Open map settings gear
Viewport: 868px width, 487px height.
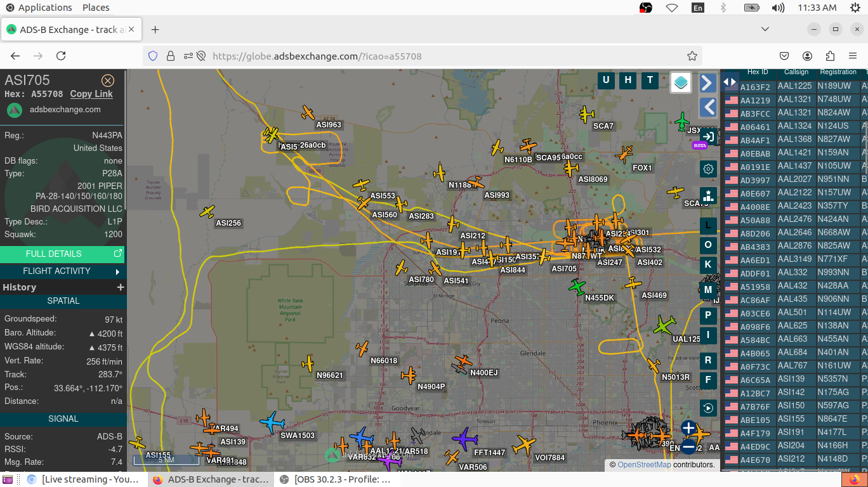click(x=708, y=169)
